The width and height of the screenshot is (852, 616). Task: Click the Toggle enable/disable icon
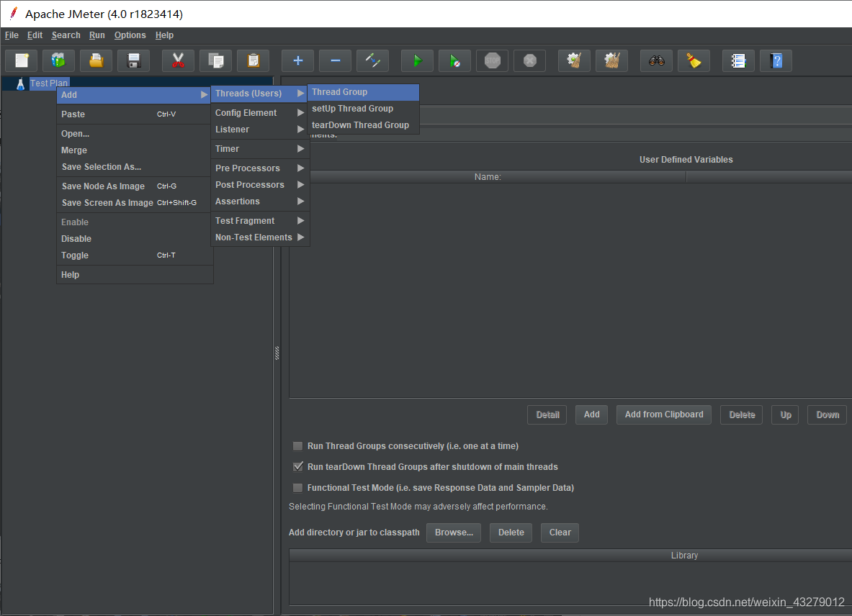click(x=373, y=60)
